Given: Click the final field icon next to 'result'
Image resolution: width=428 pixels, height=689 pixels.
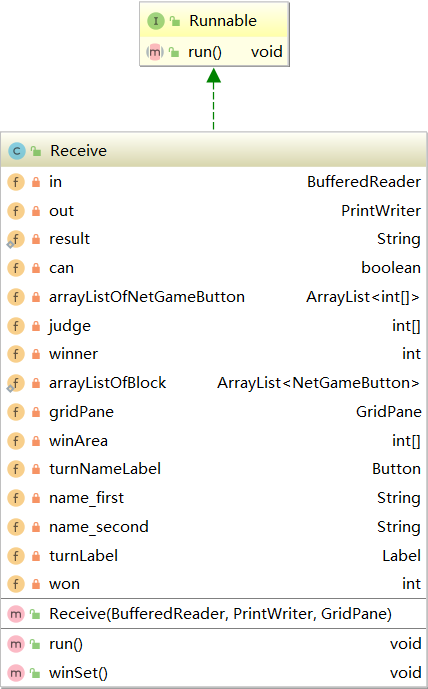Looking at the screenshot, I should 15,240.
